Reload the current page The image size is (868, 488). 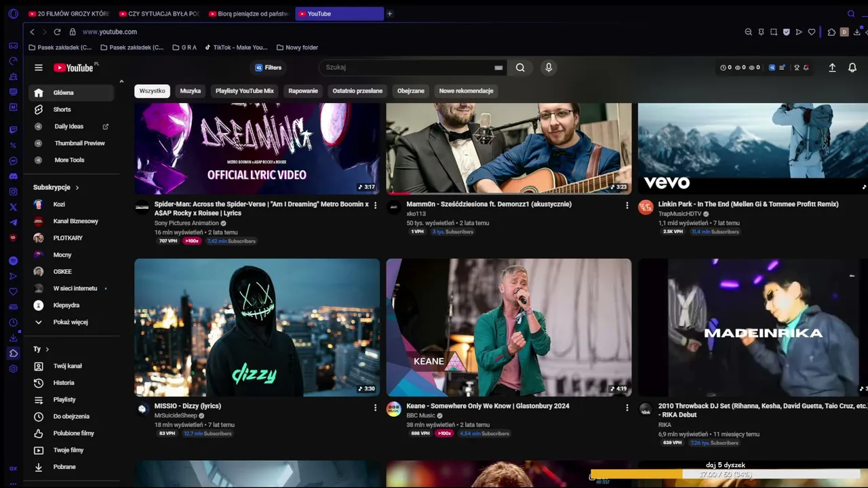[x=57, y=32]
